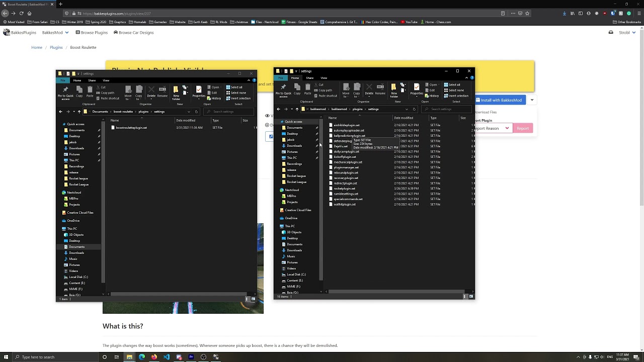Click Copy to in left Explorer window
The width and height of the screenshot is (644, 362).
(x=139, y=93)
